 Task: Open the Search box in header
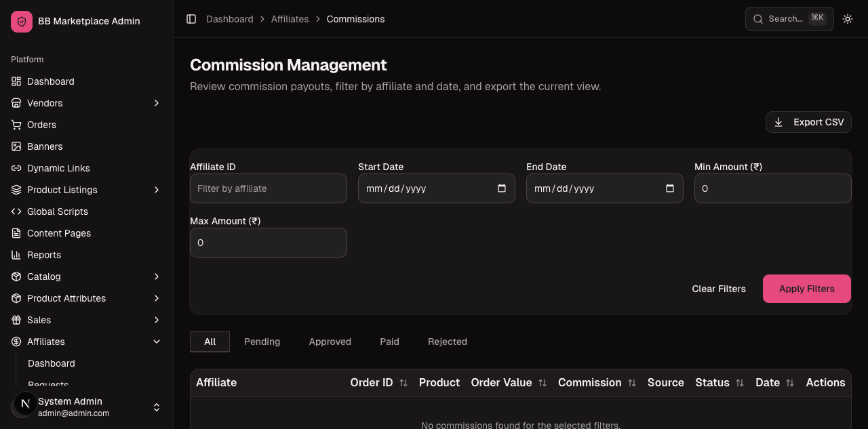click(x=789, y=19)
